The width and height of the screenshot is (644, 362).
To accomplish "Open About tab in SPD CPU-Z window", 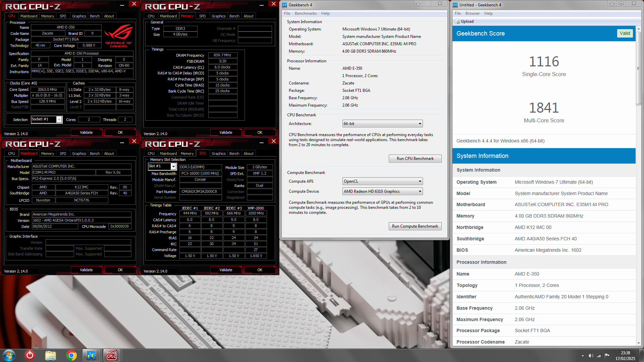I will pyautogui.click(x=249, y=154).
